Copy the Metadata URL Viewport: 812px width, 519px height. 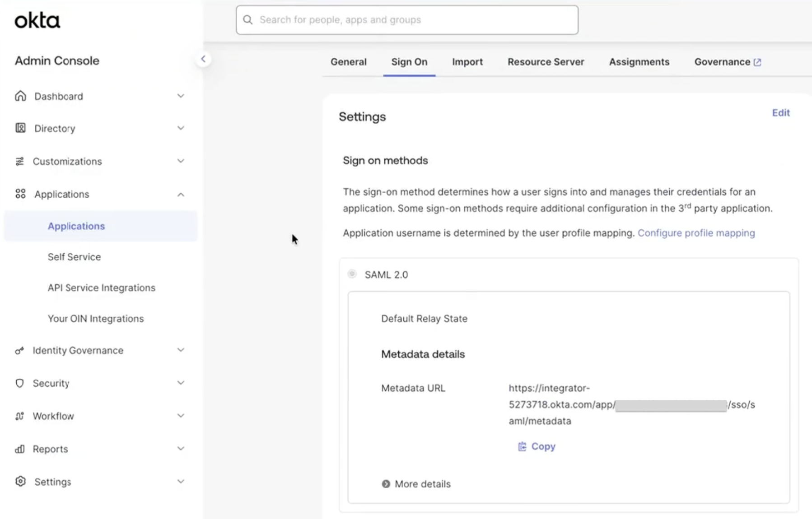pyautogui.click(x=537, y=446)
